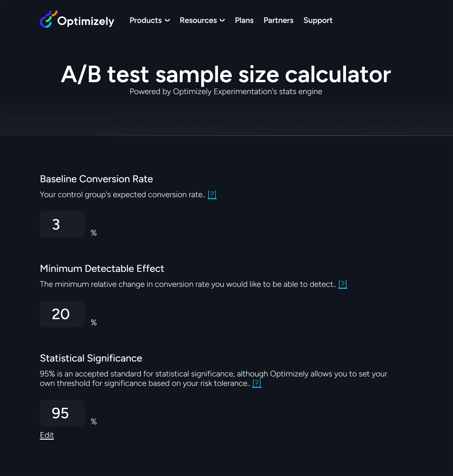Go to the Plans page

[244, 20]
